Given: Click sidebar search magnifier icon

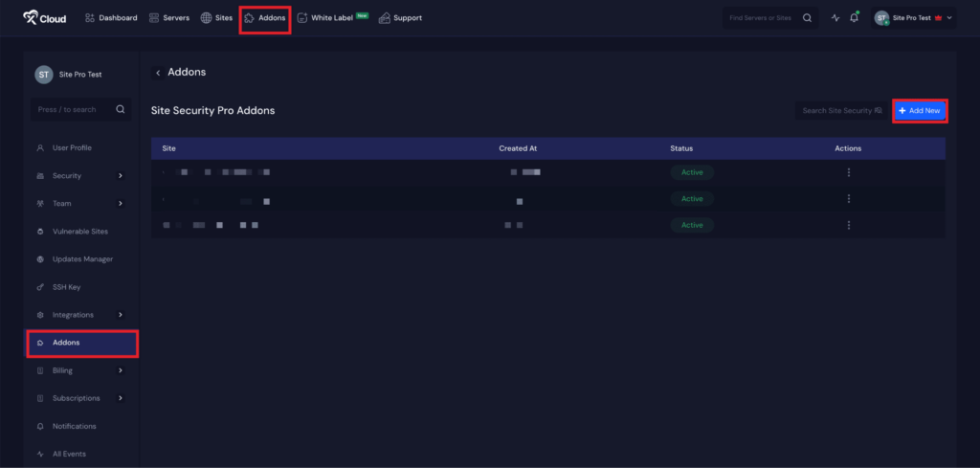Looking at the screenshot, I should [x=121, y=109].
